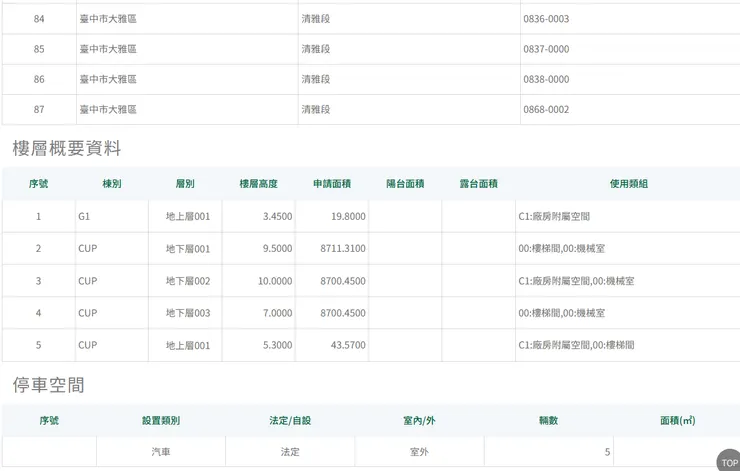This screenshot has width=740, height=471.
Task: Click the 使用類組 column header
Action: click(x=629, y=184)
